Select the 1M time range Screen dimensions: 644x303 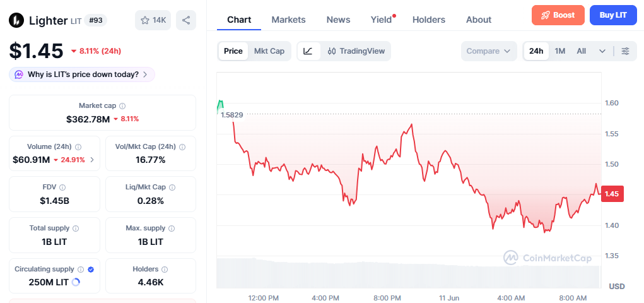click(x=560, y=51)
